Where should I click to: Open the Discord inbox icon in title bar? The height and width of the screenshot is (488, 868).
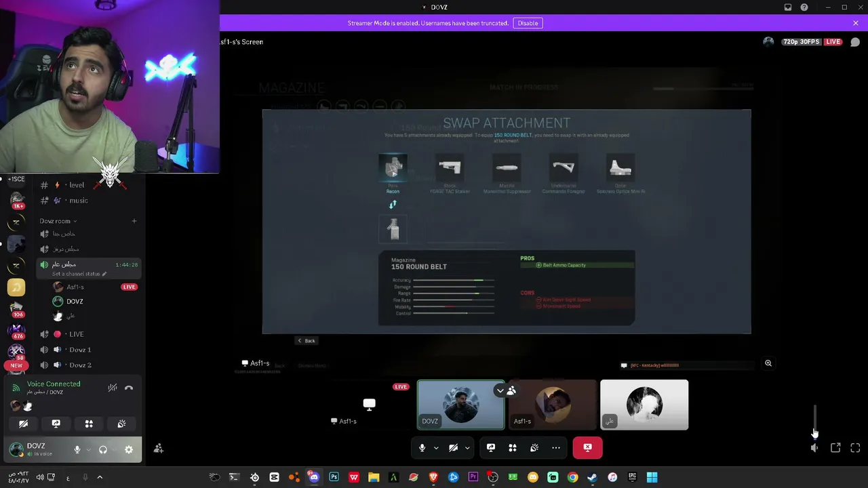(788, 7)
